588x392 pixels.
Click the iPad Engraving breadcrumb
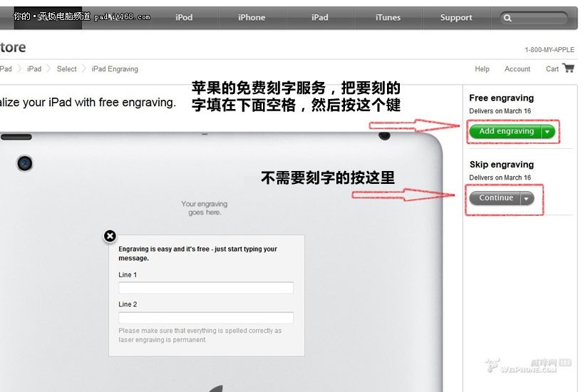coord(115,69)
